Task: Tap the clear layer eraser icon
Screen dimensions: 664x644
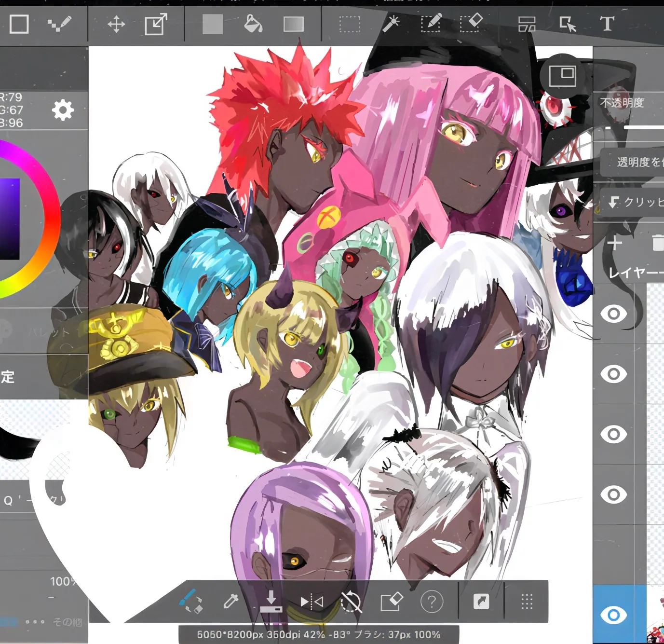Action: (392, 602)
